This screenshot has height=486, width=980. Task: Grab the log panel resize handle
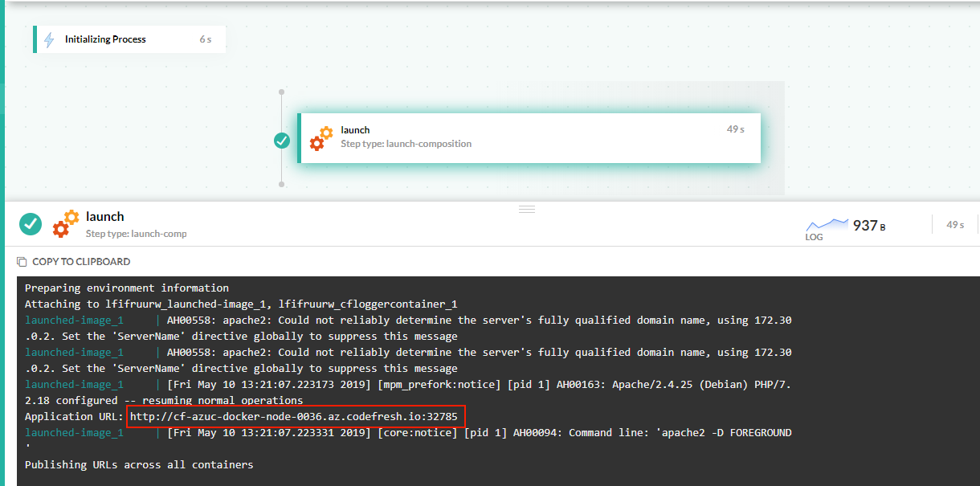point(527,209)
